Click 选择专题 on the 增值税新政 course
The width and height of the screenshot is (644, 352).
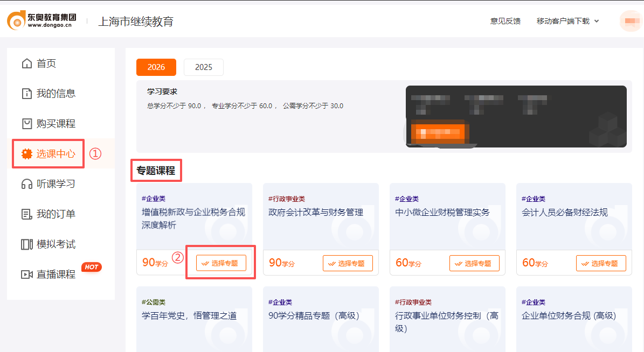point(221,263)
